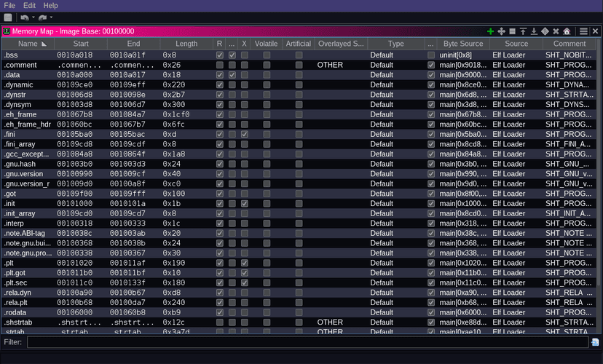
Task: Click the Split Block icon
Action: tap(512, 31)
